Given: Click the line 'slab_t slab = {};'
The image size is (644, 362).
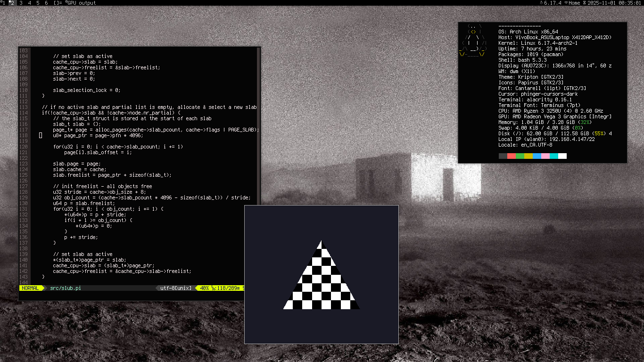Looking at the screenshot, I should (x=77, y=124).
